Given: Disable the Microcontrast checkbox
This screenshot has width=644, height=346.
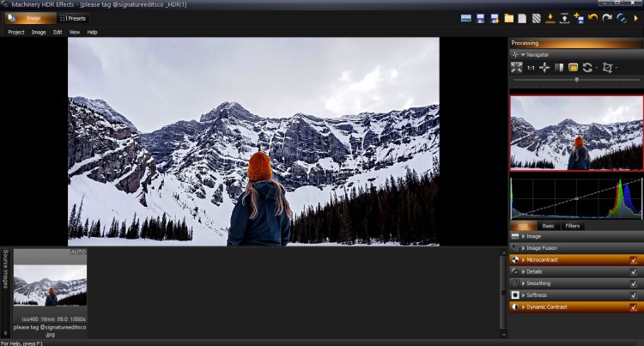Looking at the screenshot, I should coord(634,259).
